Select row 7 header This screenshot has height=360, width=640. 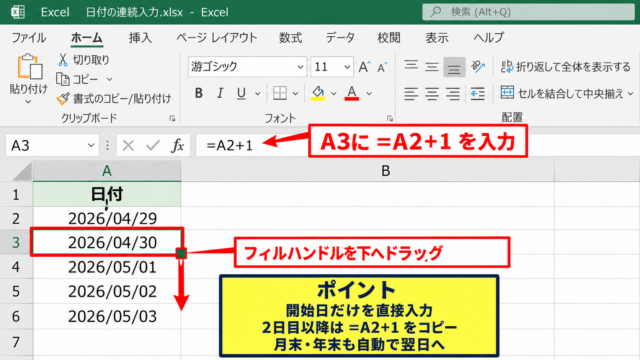16,342
